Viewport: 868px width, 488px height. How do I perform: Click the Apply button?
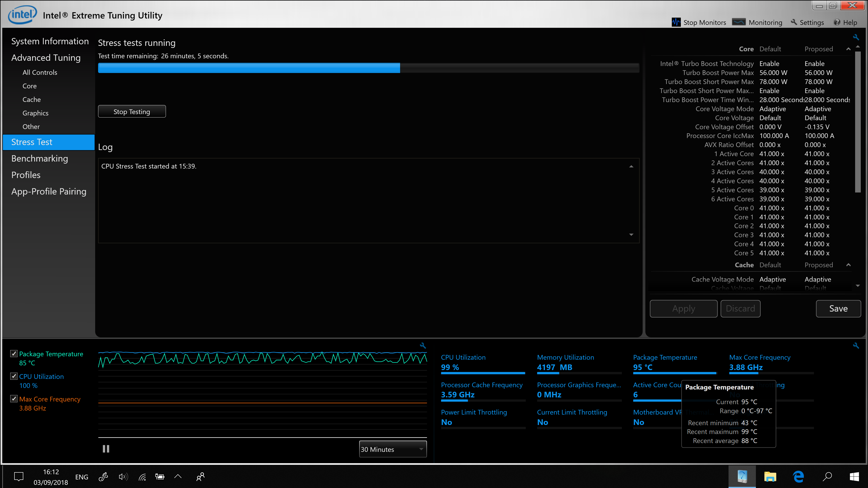click(x=683, y=308)
